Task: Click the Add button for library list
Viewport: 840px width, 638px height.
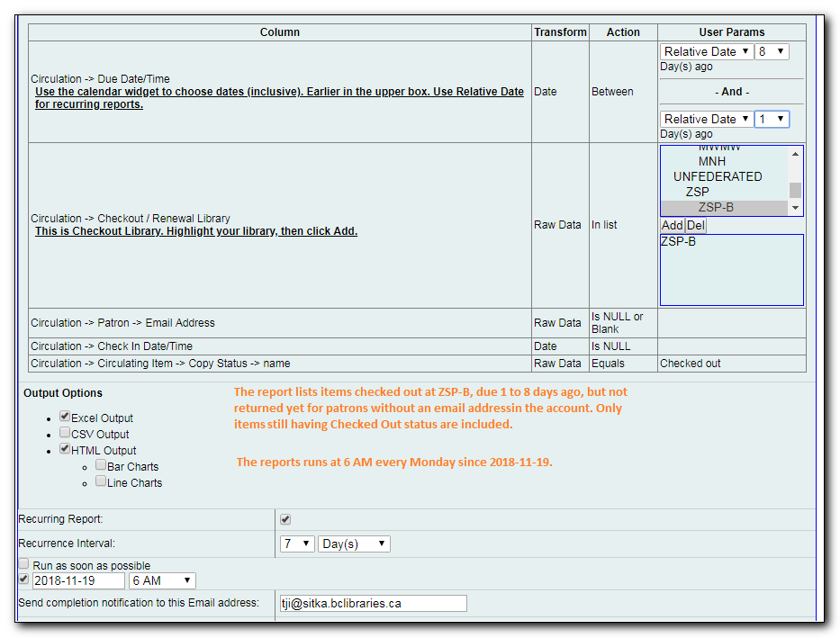Action: click(673, 225)
